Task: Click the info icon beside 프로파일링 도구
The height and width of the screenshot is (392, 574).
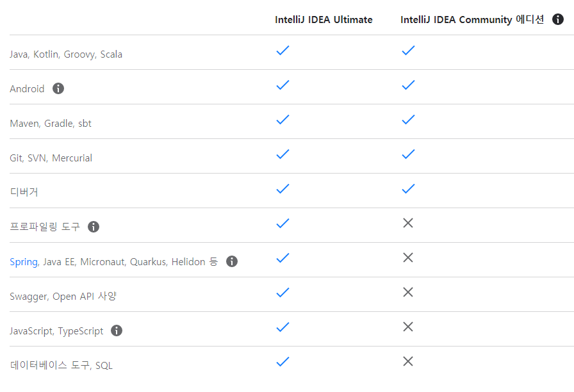Action: pos(94,227)
